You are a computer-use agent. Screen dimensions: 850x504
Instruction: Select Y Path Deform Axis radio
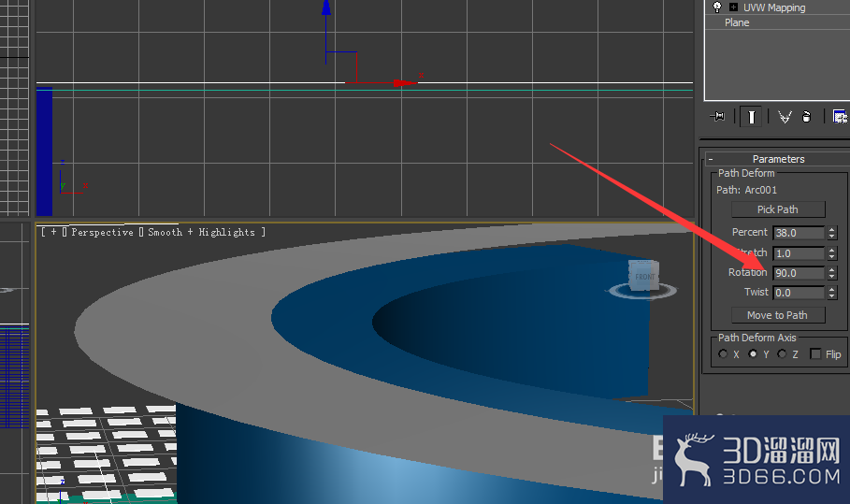(x=753, y=353)
